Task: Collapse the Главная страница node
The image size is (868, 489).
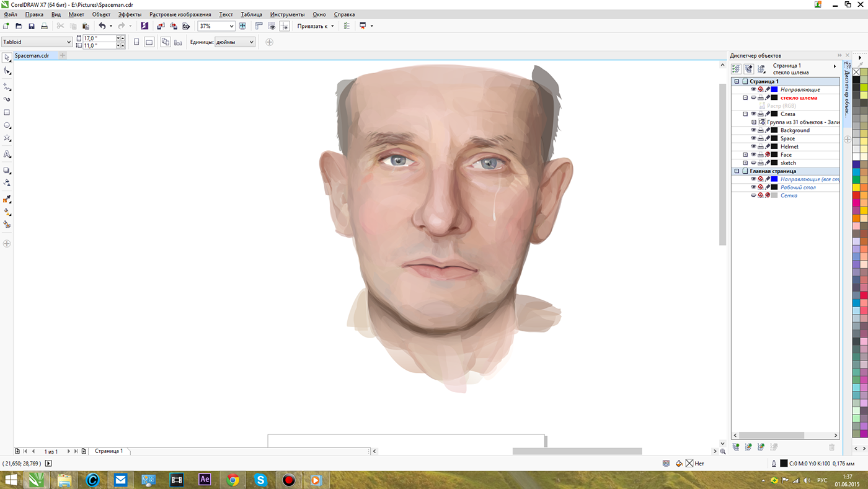Action: point(737,171)
